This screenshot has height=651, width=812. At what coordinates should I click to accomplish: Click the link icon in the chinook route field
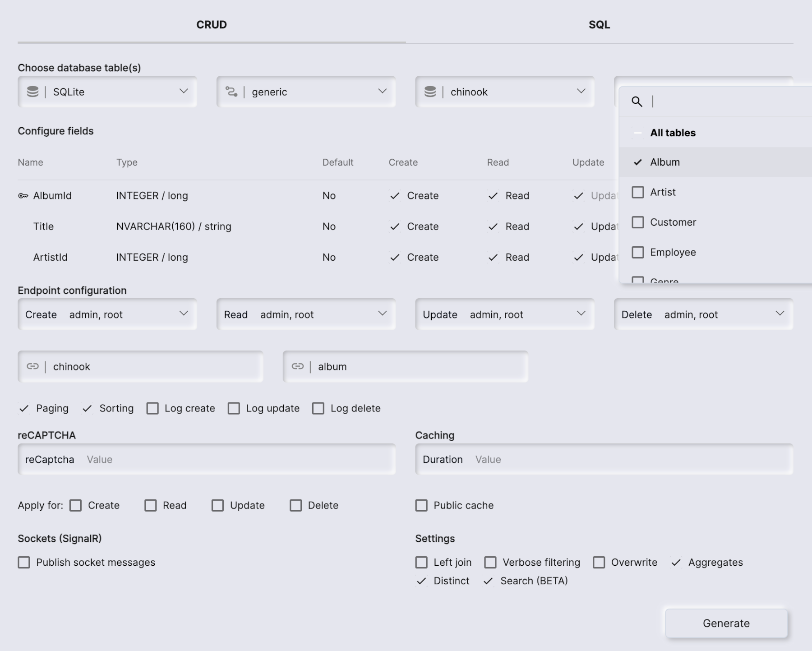click(x=32, y=366)
